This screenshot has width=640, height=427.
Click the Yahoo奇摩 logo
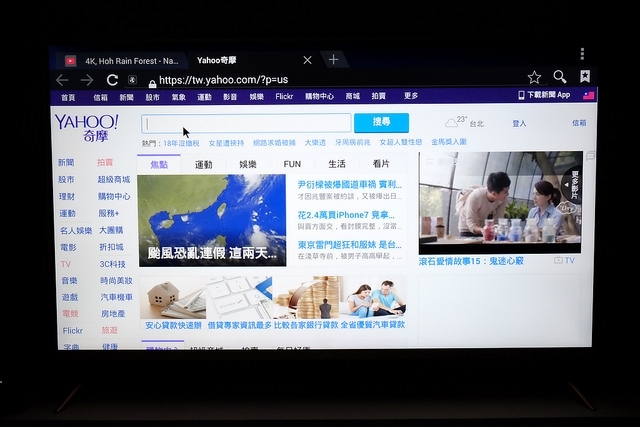(x=87, y=128)
